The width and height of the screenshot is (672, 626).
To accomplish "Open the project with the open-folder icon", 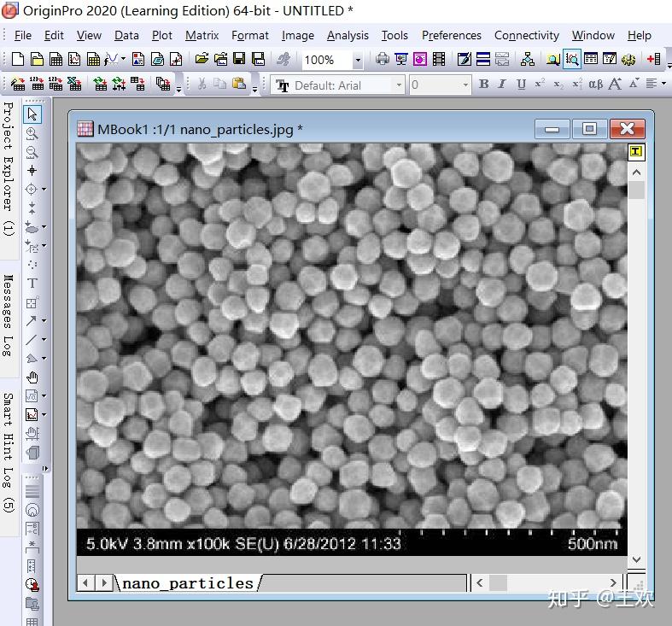I will [x=202, y=59].
